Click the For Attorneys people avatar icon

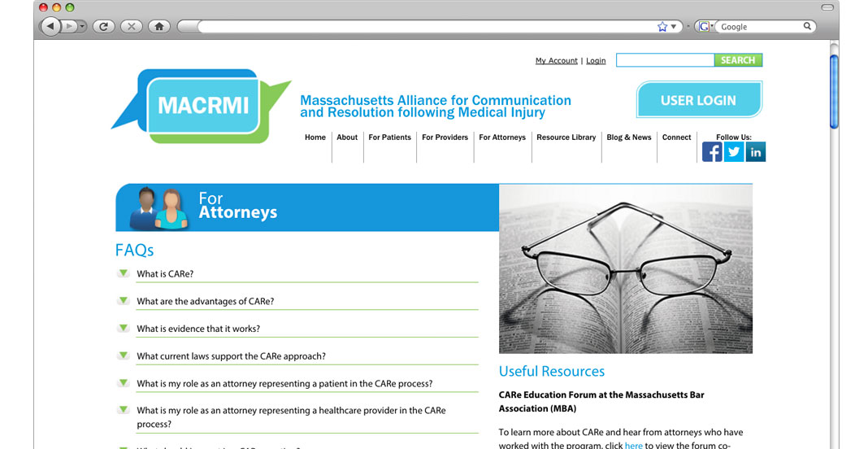coord(158,208)
